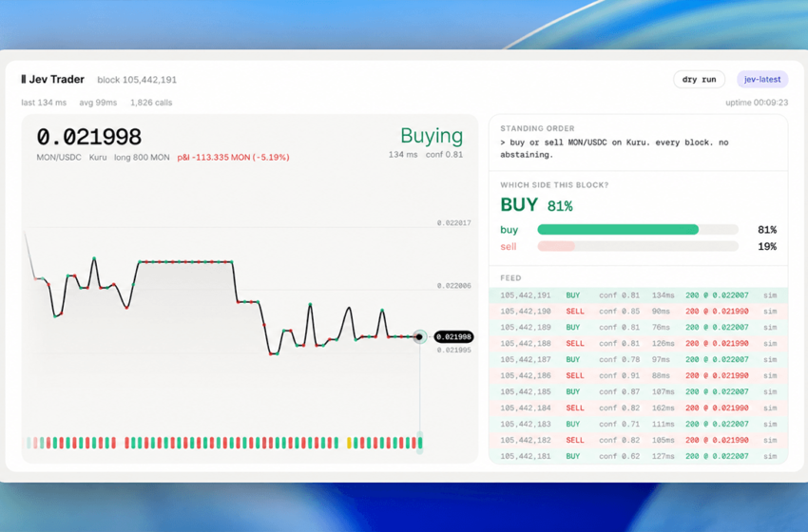Click the uptime 00:09:23 indicator

coord(757,103)
